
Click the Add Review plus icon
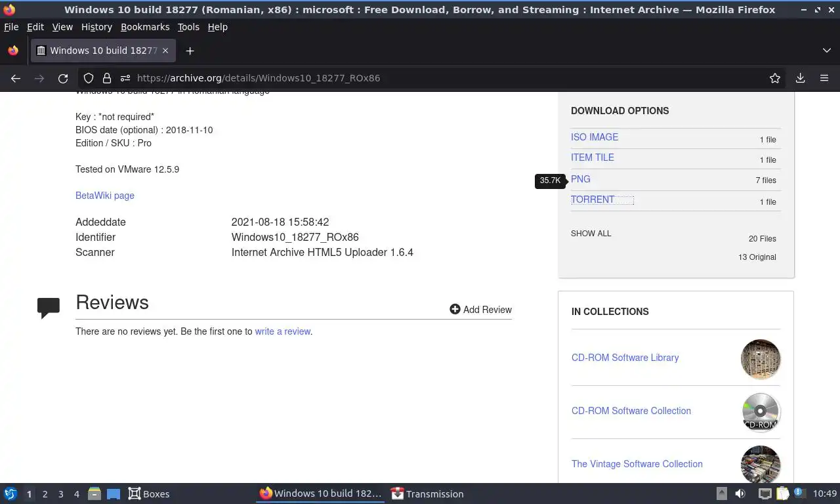(455, 309)
